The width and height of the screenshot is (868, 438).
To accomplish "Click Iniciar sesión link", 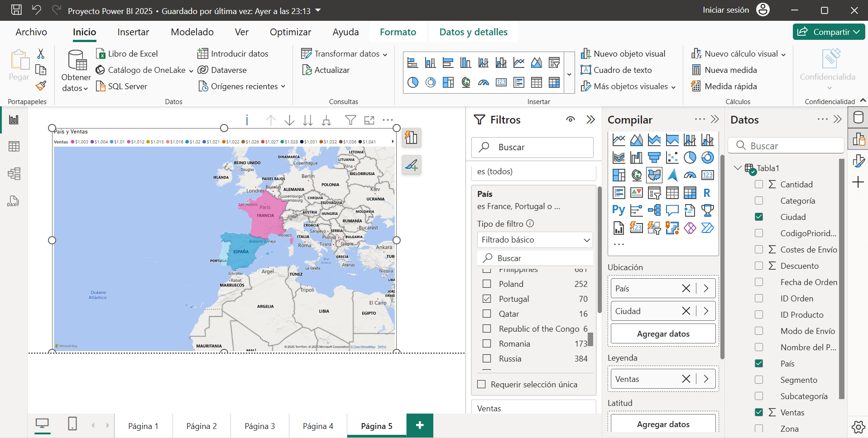I will [726, 10].
